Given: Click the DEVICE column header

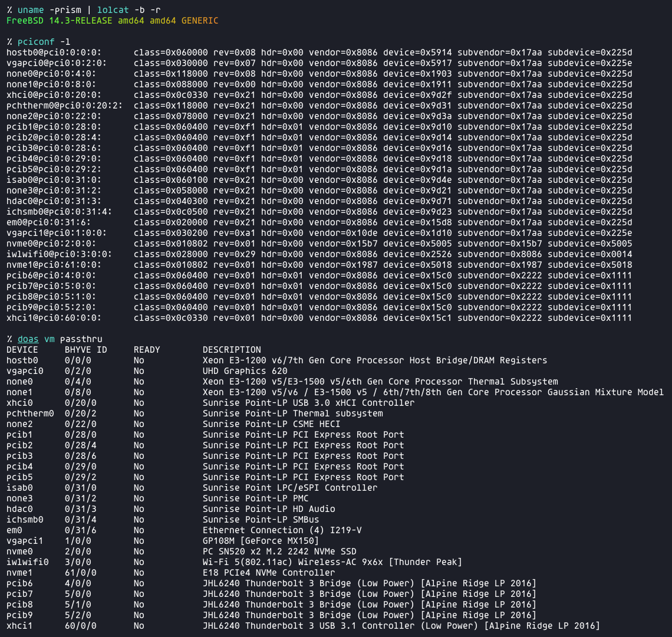Looking at the screenshot, I should pyautogui.click(x=22, y=350).
